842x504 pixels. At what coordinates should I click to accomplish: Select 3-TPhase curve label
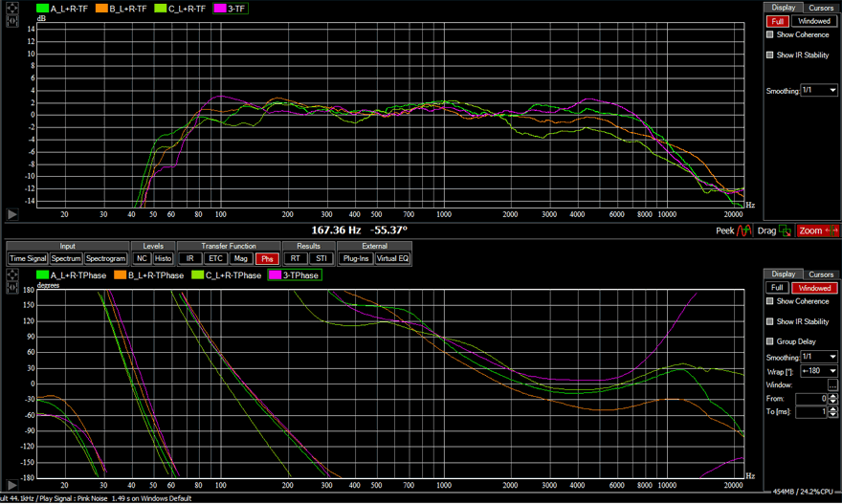coord(300,275)
